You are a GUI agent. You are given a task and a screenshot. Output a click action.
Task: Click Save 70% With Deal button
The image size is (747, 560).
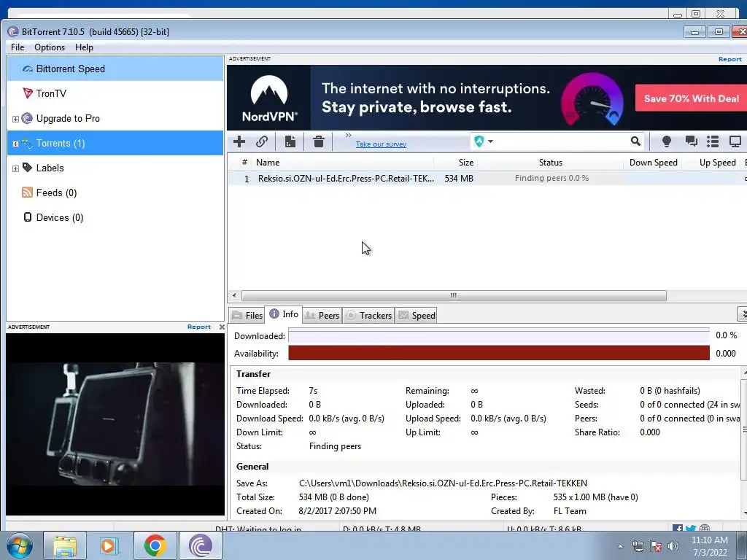coord(691,98)
